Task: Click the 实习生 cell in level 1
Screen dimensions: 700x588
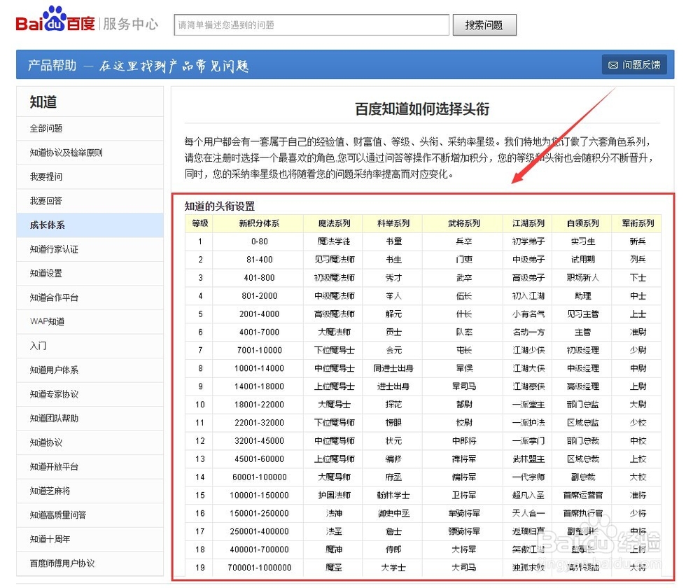Action: click(582, 241)
